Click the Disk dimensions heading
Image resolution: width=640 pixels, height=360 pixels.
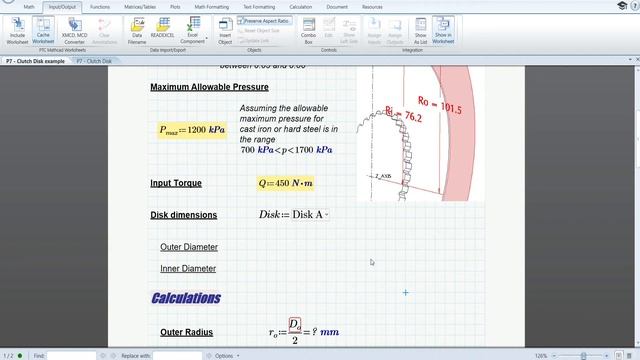tap(184, 215)
